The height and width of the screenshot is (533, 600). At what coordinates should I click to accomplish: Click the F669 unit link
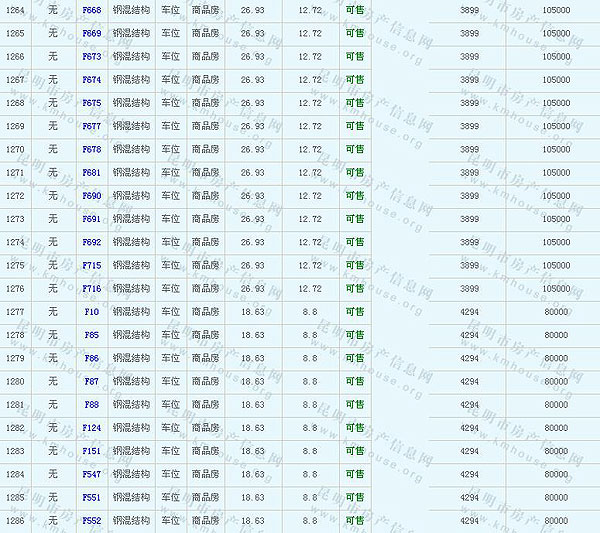coord(91,33)
